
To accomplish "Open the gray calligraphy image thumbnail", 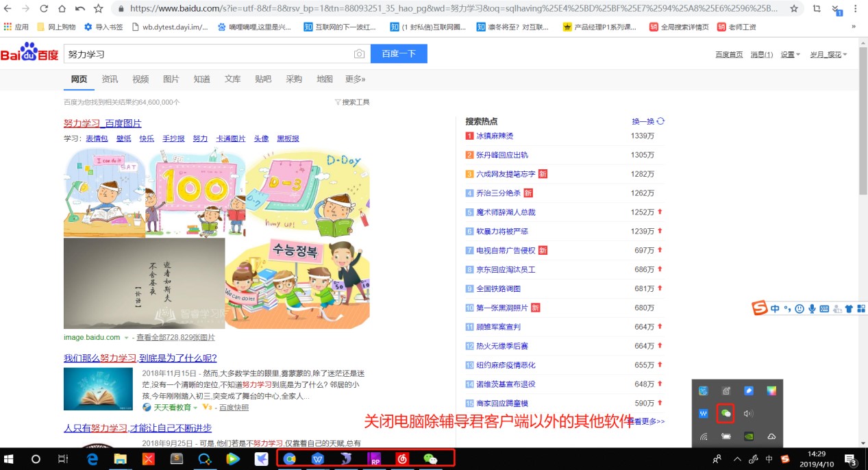I will point(144,284).
